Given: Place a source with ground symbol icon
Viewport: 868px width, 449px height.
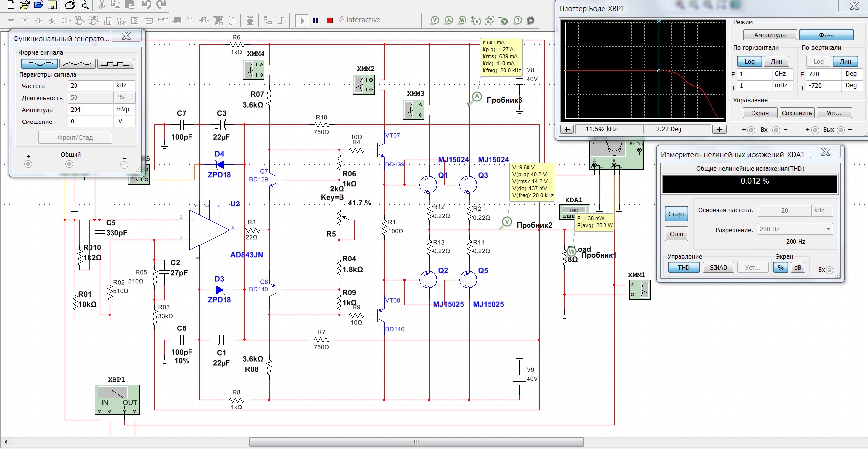Looking at the screenshot, I should (x=11, y=20).
